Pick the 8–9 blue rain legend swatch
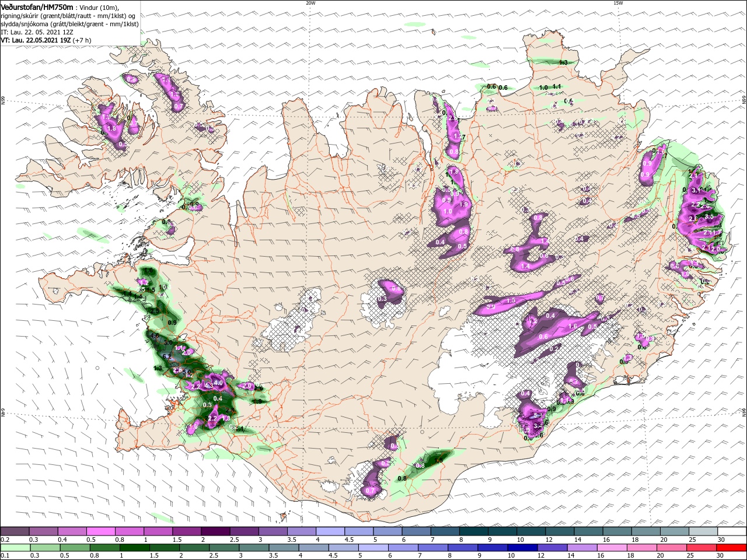The image size is (747, 560). pyautogui.click(x=462, y=548)
